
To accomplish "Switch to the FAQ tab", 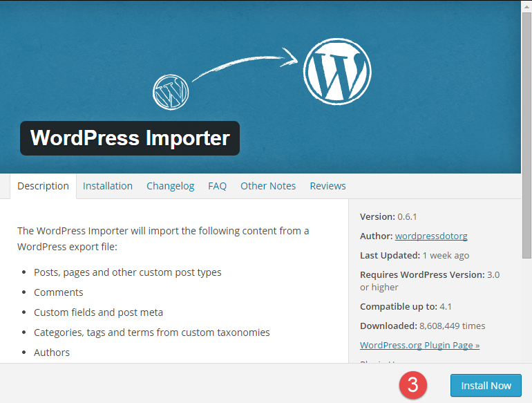I will (217, 186).
